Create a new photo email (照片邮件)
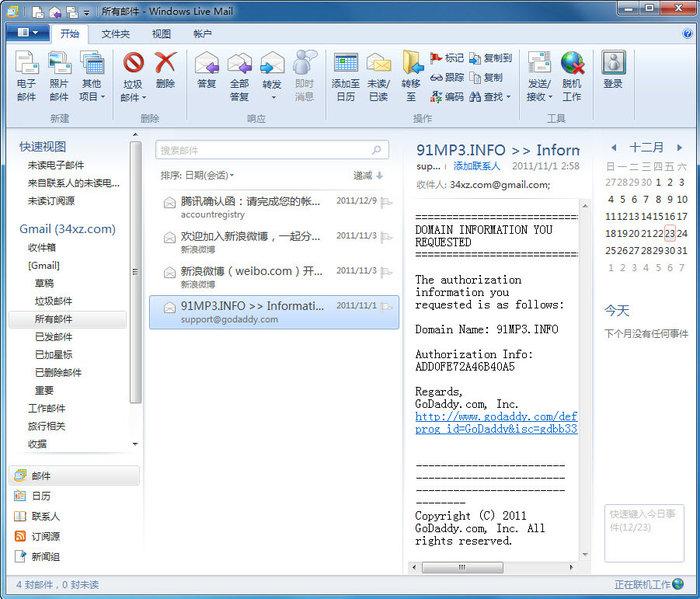Image resolution: width=700 pixels, height=599 pixels. pyautogui.click(x=59, y=76)
